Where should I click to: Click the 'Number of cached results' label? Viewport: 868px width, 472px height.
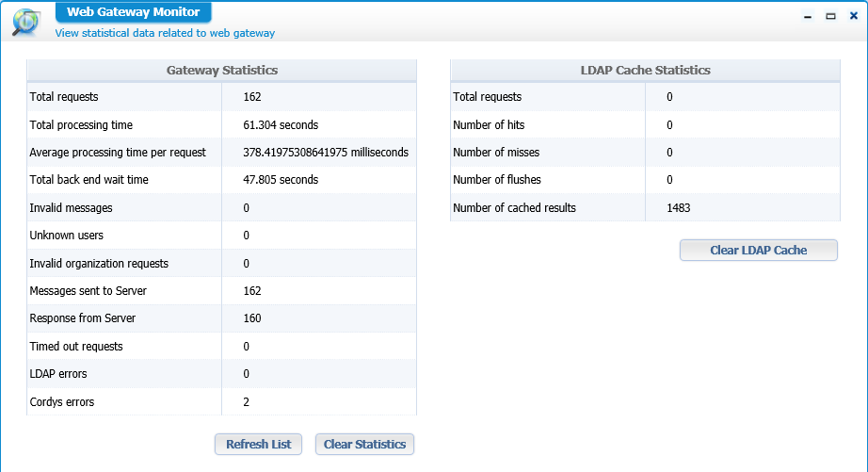tap(514, 208)
